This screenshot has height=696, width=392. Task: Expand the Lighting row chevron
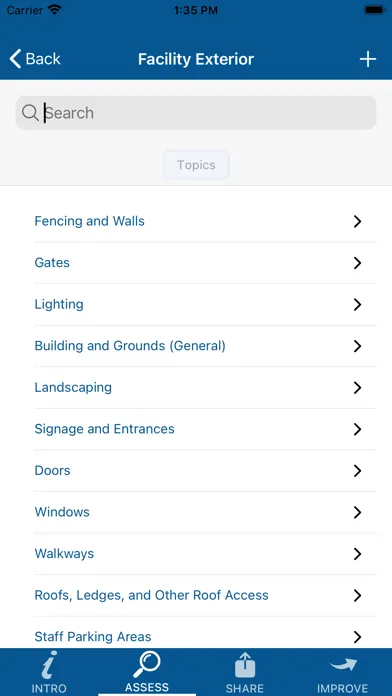(357, 304)
